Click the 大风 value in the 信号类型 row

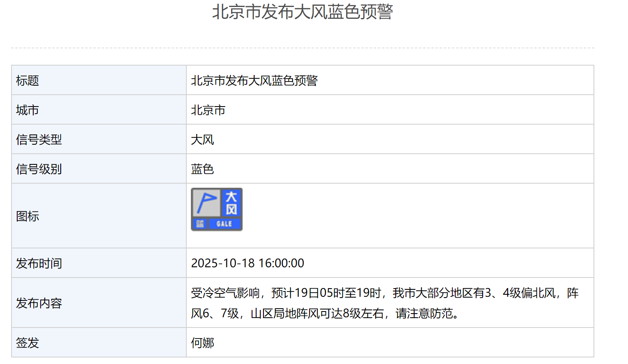coord(202,140)
